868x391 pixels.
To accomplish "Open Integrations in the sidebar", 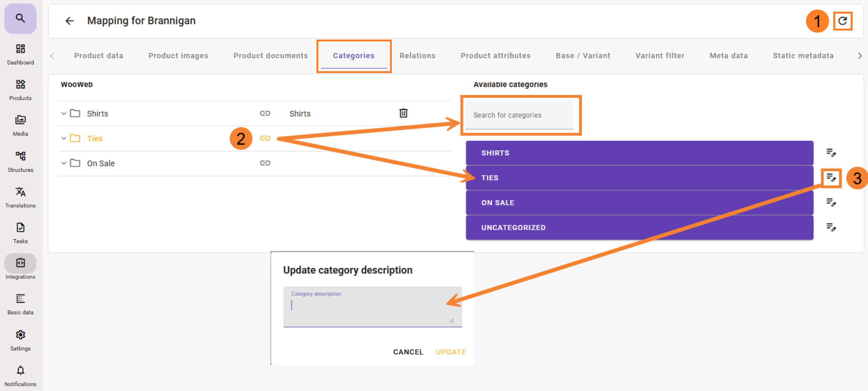I will (x=20, y=267).
